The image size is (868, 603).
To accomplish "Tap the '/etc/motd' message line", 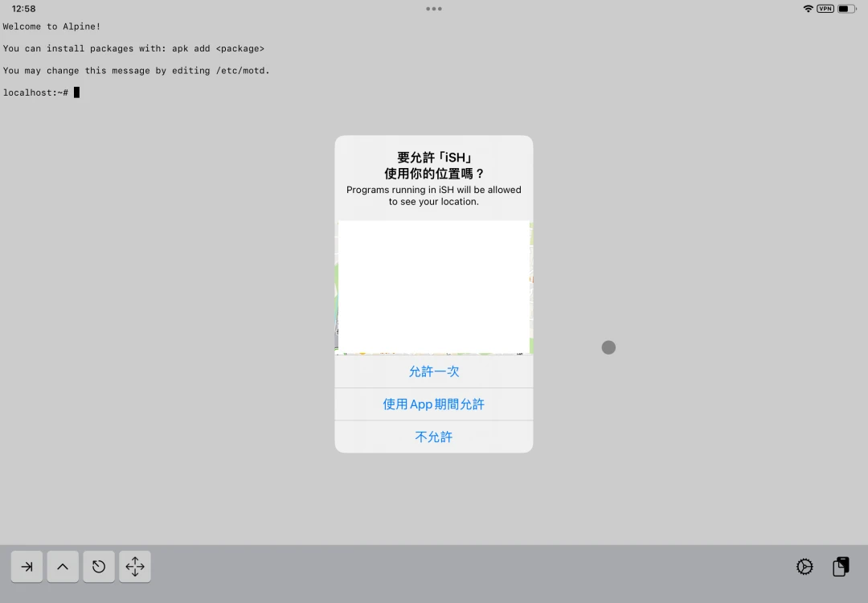I will pos(136,71).
